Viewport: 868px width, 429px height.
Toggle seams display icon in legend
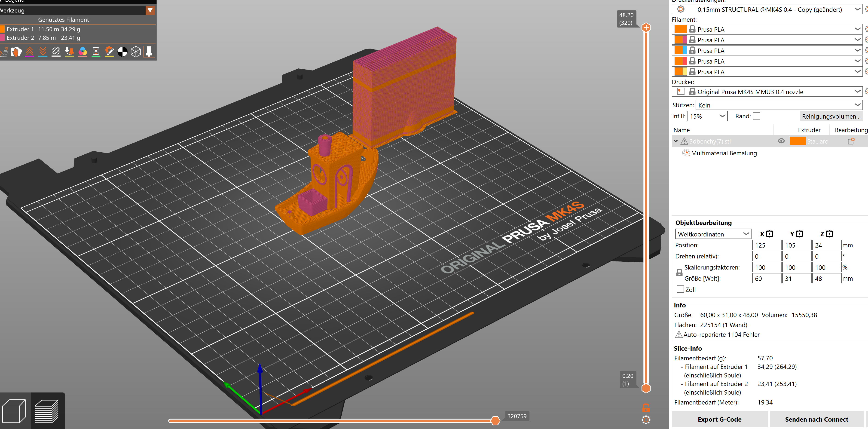(56, 52)
